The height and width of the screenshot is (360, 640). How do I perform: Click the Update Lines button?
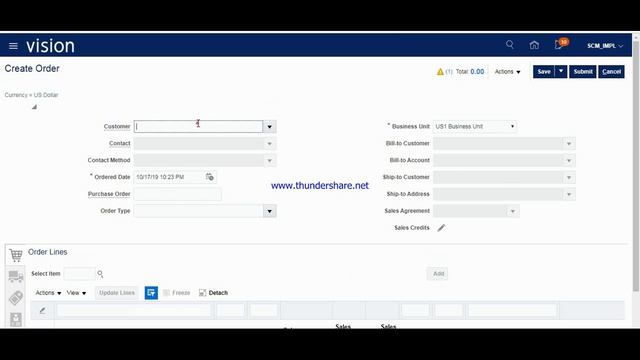(x=116, y=293)
